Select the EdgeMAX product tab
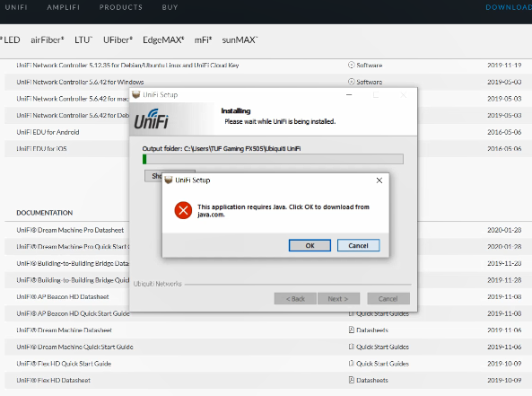 point(163,40)
